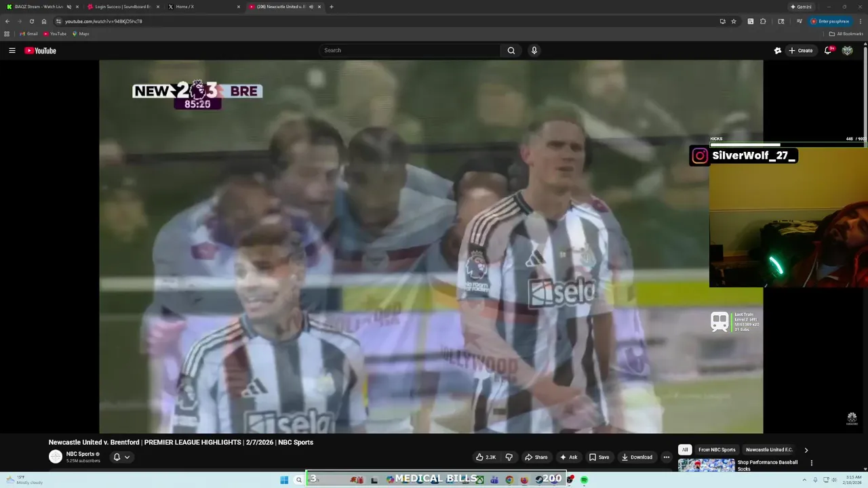Viewport: 868px width, 488px height.
Task: Open the taskbar clock and date
Action: pos(852,480)
